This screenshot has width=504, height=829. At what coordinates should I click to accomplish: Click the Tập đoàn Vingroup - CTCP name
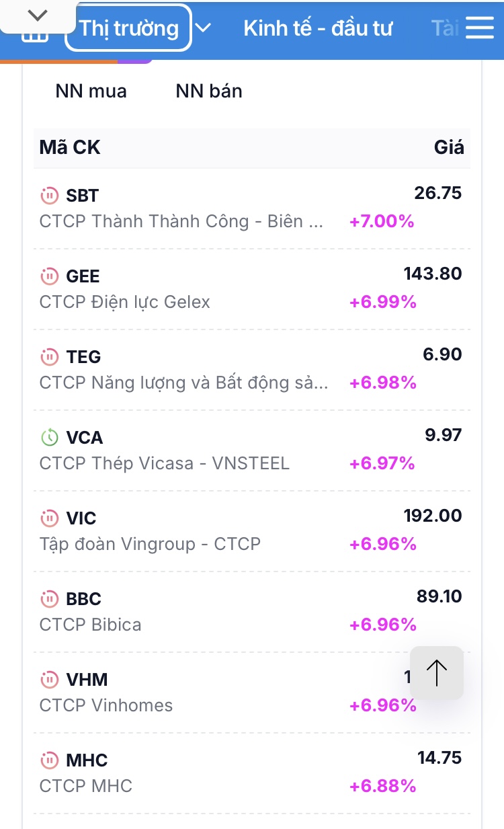click(150, 544)
